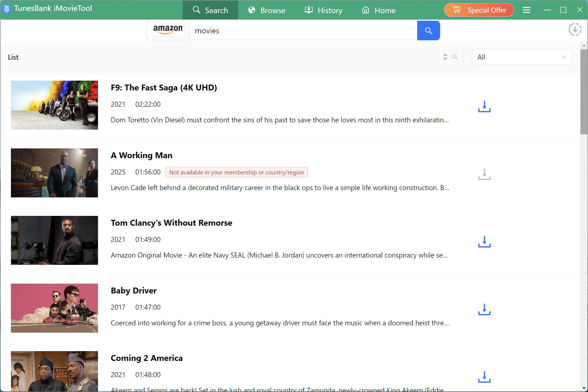Download F9: The Fast Saga movie

pos(484,106)
